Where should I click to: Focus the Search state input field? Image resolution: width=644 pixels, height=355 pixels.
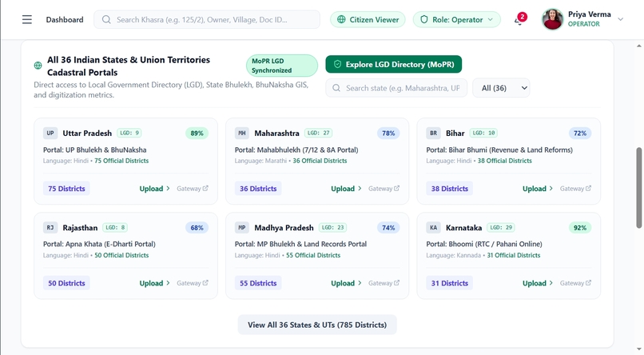[396, 88]
